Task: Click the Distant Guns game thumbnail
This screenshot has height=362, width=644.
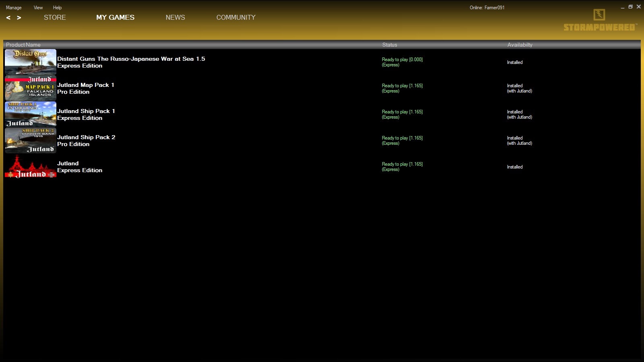Action: click(31, 62)
